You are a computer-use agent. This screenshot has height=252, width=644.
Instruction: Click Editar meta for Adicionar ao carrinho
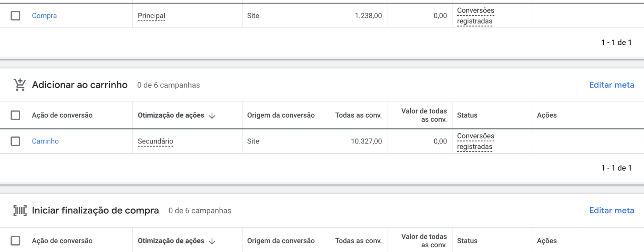(611, 85)
